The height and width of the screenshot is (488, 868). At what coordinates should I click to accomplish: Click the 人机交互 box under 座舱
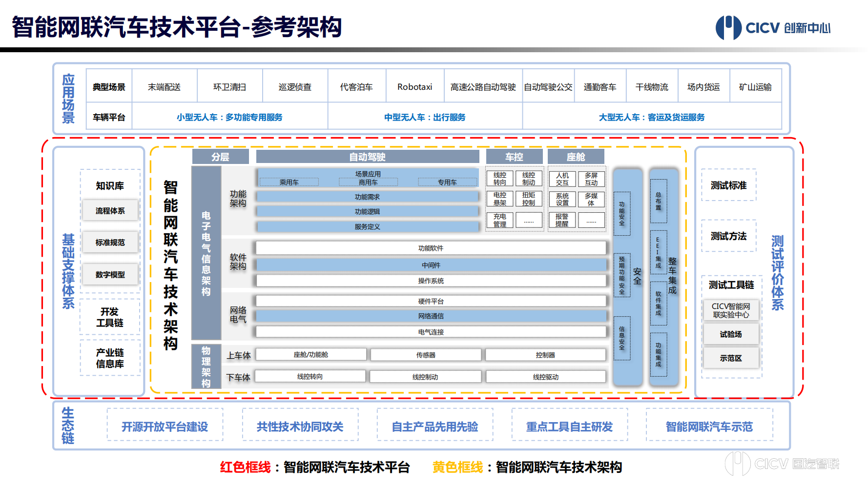click(x=562, y=179)
